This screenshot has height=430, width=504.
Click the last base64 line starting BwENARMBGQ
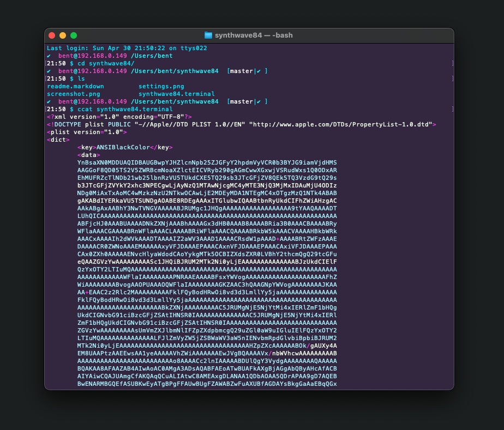coord(207,384)
